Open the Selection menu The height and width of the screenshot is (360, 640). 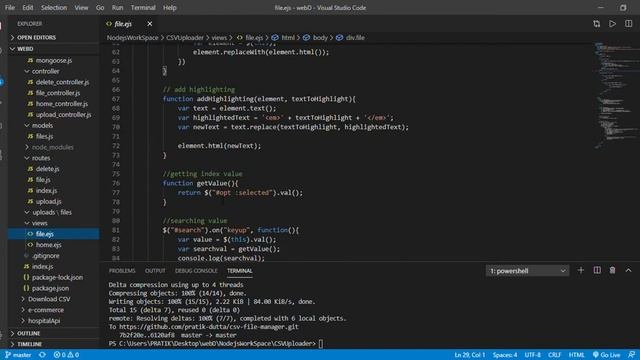point(54,8)
